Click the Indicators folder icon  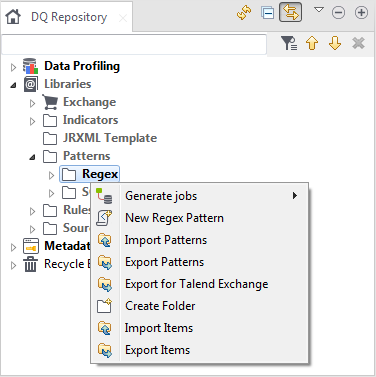coord(50,120)
